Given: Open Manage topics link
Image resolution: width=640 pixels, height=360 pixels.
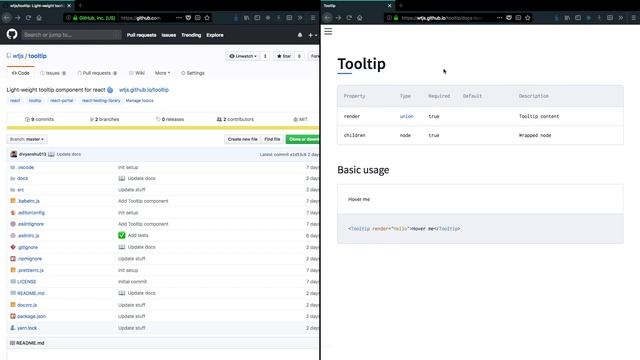Looking at the screenshot, I should click(140, 100).
